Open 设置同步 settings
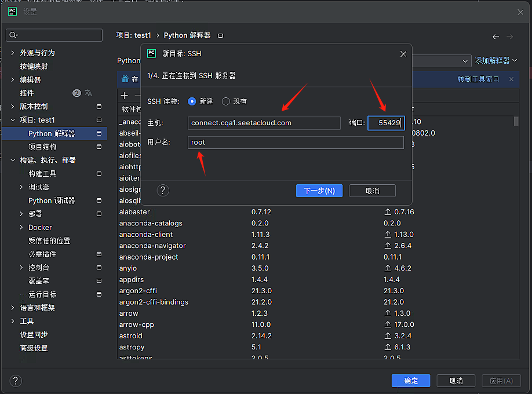Image resolution: width=532 pixels, height=394 pixels. [x=34, y=335]
